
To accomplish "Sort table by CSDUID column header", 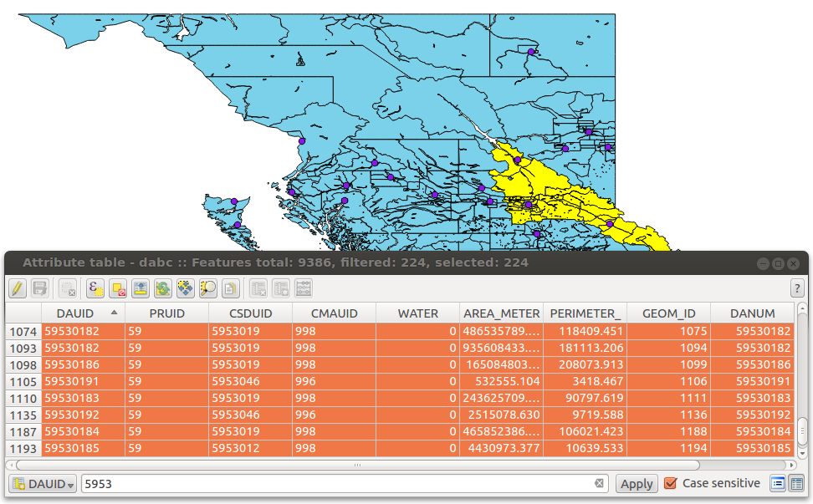I will point(250,313).
